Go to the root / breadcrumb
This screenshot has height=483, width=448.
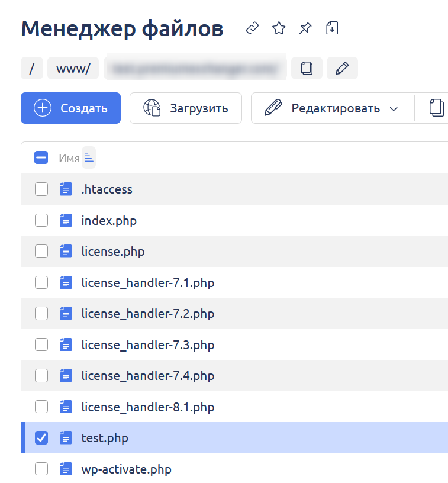pyautogui.click(x=32, y=68)
